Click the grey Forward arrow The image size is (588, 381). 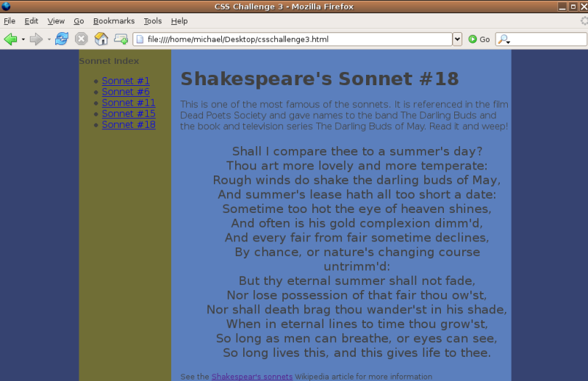36,39
